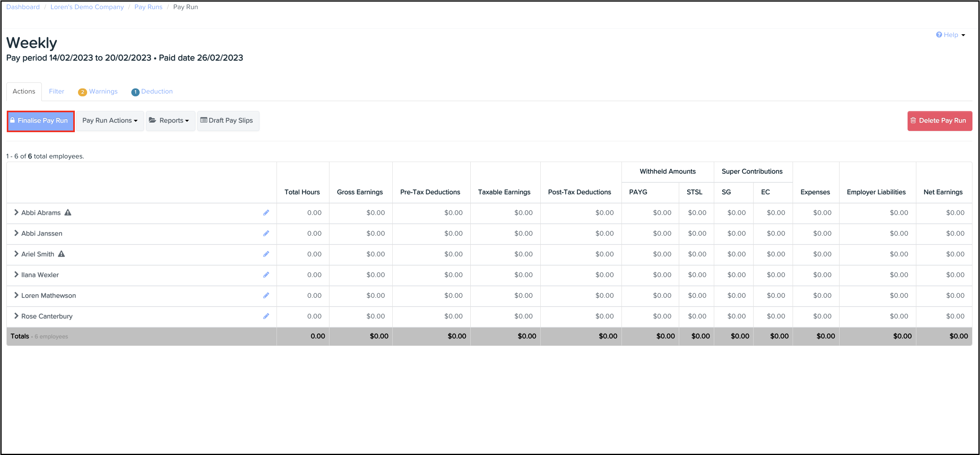Click warning triangle beside Abbi Abrams
980x455 pixels.
click(68, 213)
